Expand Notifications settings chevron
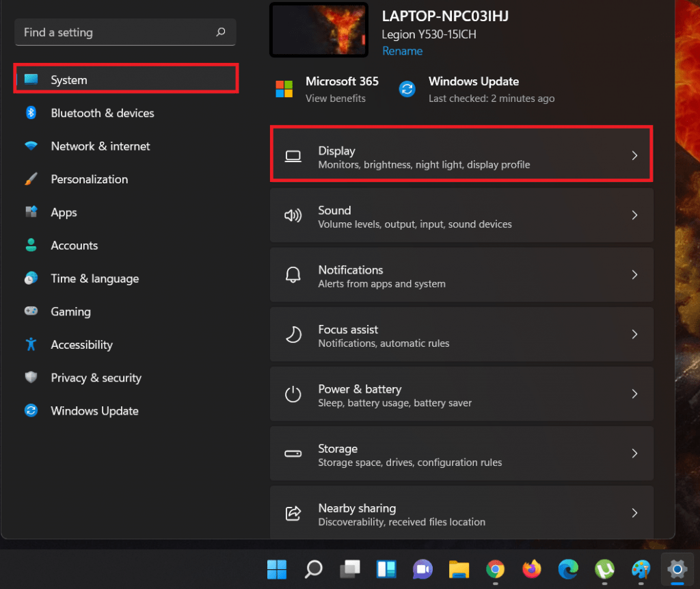Screen dimensions: 700x589 coord(634,275)
